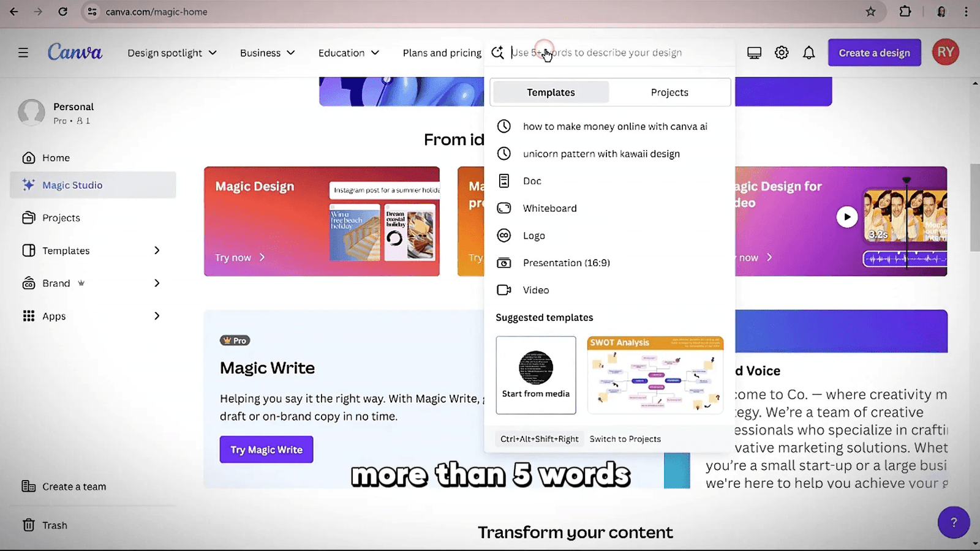Open the browser extensions puzzle icon
This screenshot has width=980, height=551.
(x=905, y=12)
